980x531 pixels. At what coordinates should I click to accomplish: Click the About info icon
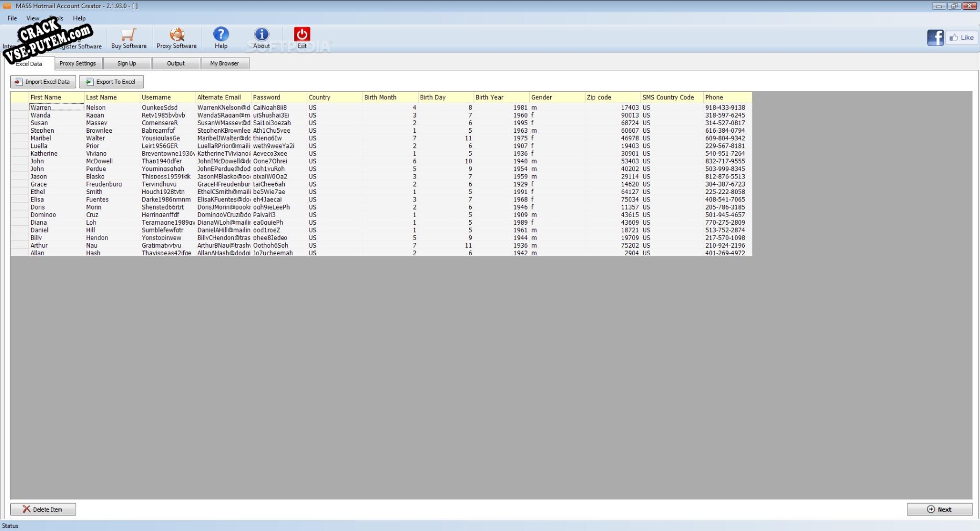point(261,34)
